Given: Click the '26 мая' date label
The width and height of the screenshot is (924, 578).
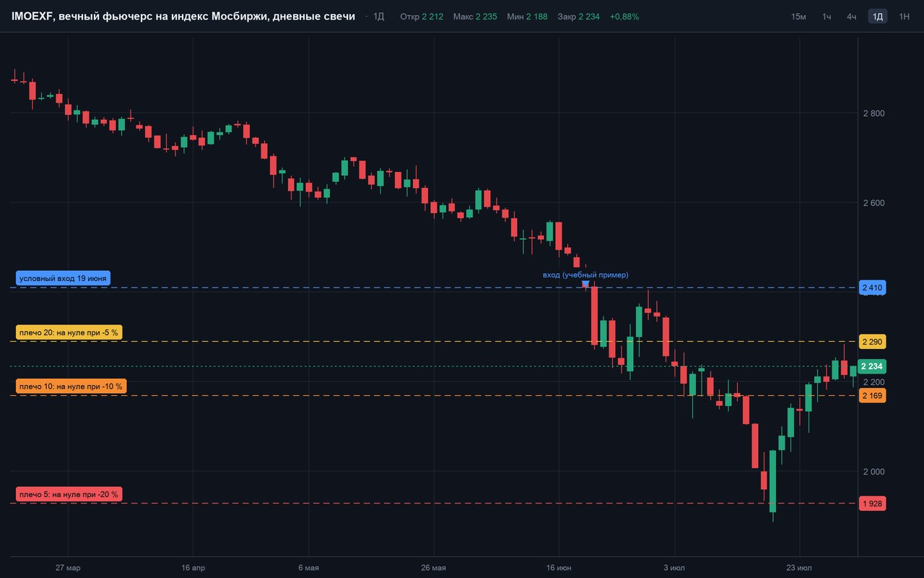Looking at the screenshot, I should (433, 568).
